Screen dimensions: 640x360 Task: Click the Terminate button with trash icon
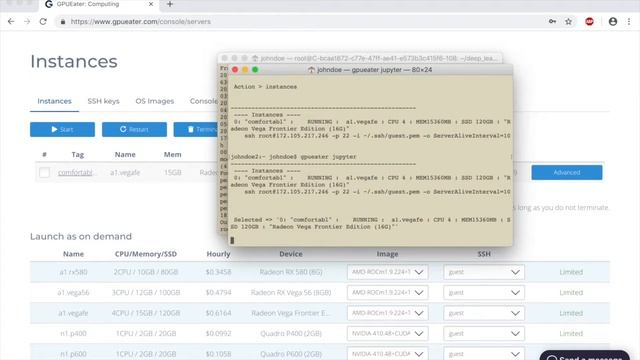point(196,129)
